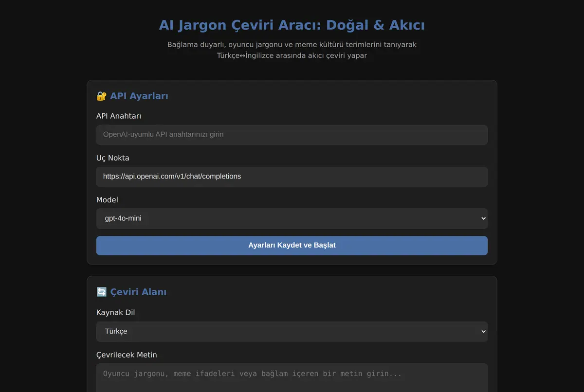Screen dimensions: 584x392
Task: Click the Çevrilecek Metin label
Action: click(x=127, y=355)
